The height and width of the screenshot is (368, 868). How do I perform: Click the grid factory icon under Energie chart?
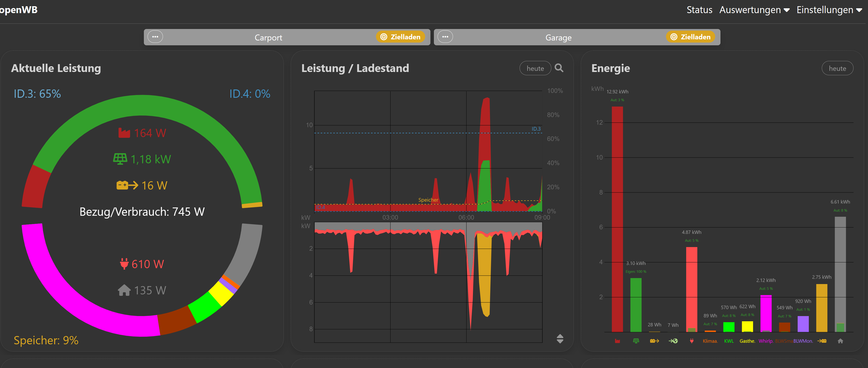(617, 341)
